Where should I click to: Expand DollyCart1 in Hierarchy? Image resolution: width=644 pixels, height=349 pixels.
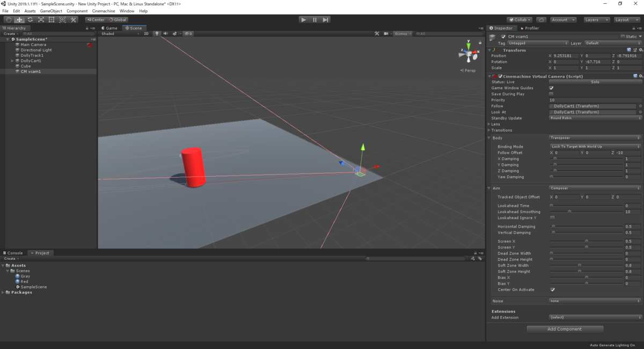13,61
